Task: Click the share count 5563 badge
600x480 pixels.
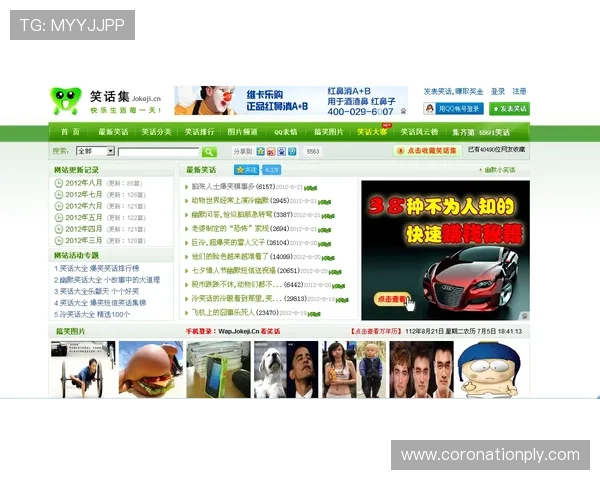Action: coord(313,152)
